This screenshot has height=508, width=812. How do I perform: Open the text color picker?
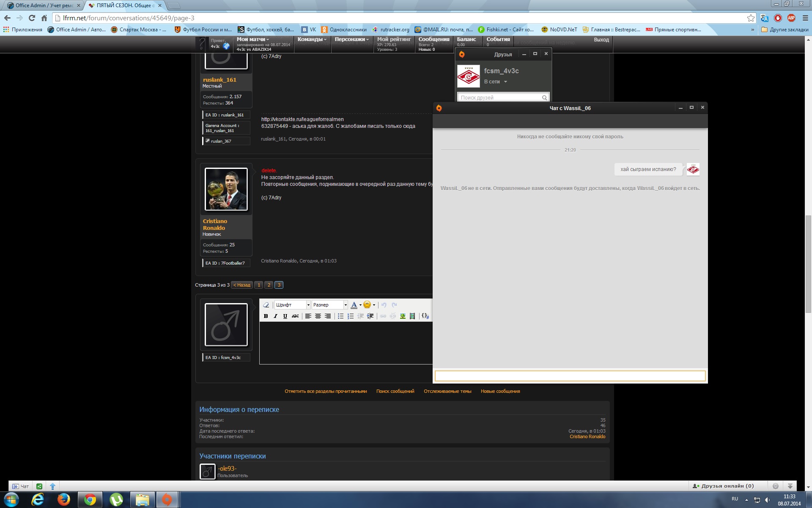click(x=354, y=305)
